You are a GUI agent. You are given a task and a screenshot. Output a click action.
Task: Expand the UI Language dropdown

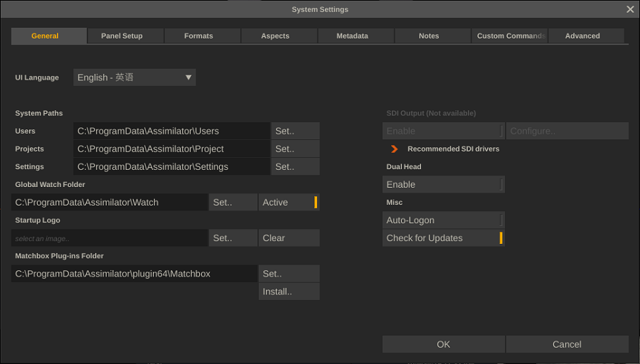[x=134, y=77]
